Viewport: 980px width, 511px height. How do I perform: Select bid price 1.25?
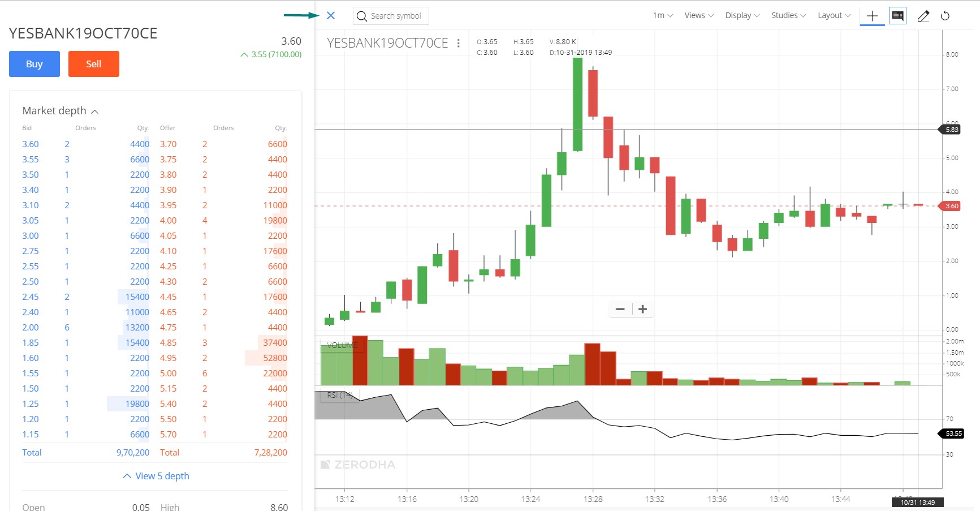(31, 403)
